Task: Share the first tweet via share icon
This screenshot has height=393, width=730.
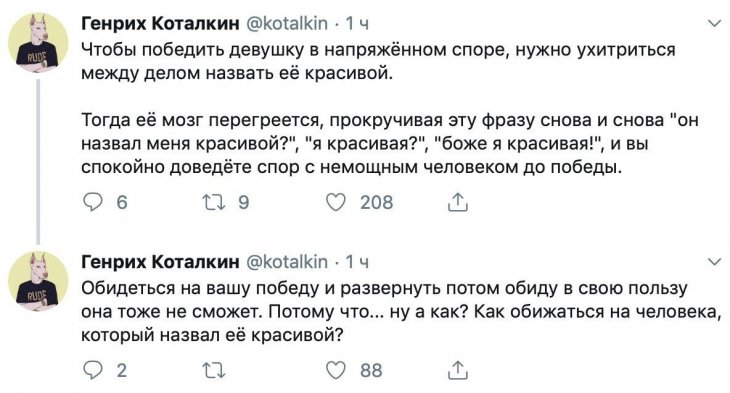Action: [458, 203]
